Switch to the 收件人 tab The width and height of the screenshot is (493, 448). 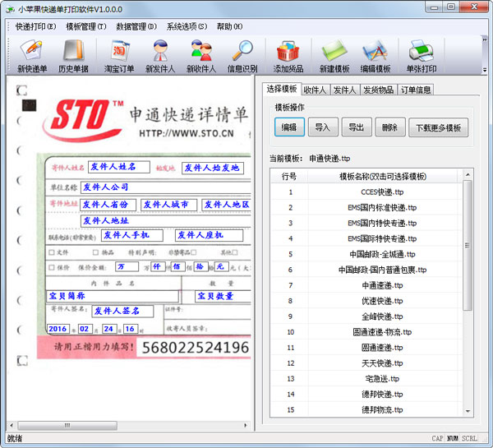pos(315,90)
